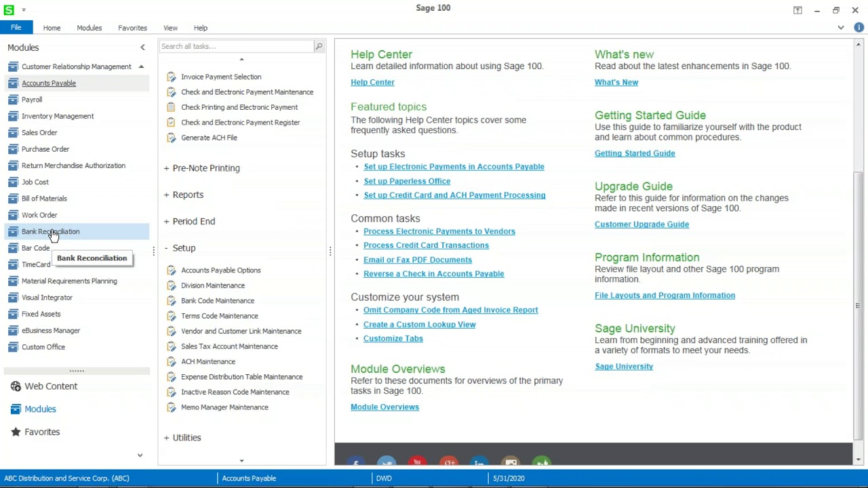868x488 pixels.
Task: Visit the Sage University link
Action: pyautogui.click(x=624, y=367)
